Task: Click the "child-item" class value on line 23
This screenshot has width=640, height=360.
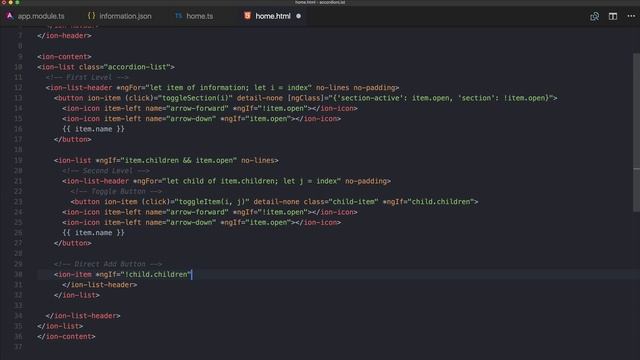Action: point(353,202)
